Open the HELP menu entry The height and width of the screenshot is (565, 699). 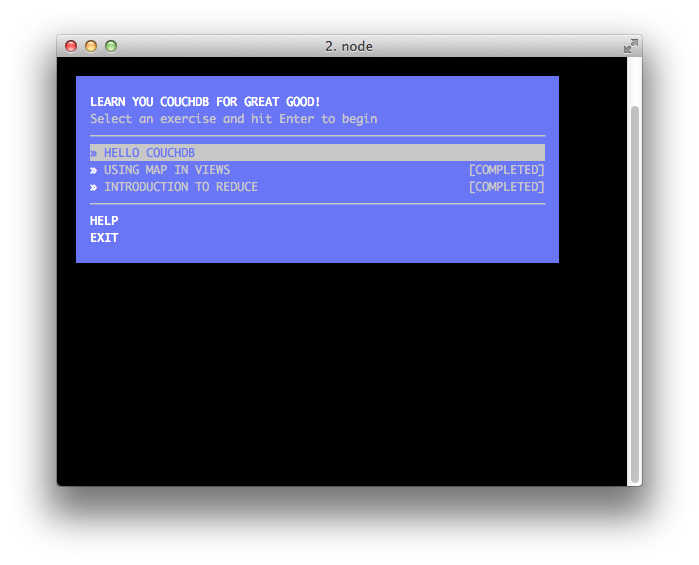(104, 221)
